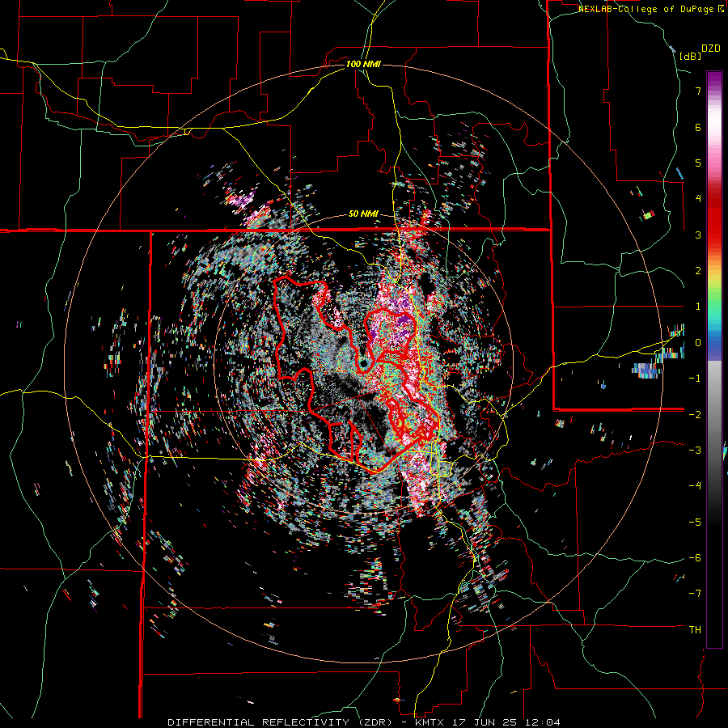
Task: Click the color scale value 7
Action: coord(698,91)
